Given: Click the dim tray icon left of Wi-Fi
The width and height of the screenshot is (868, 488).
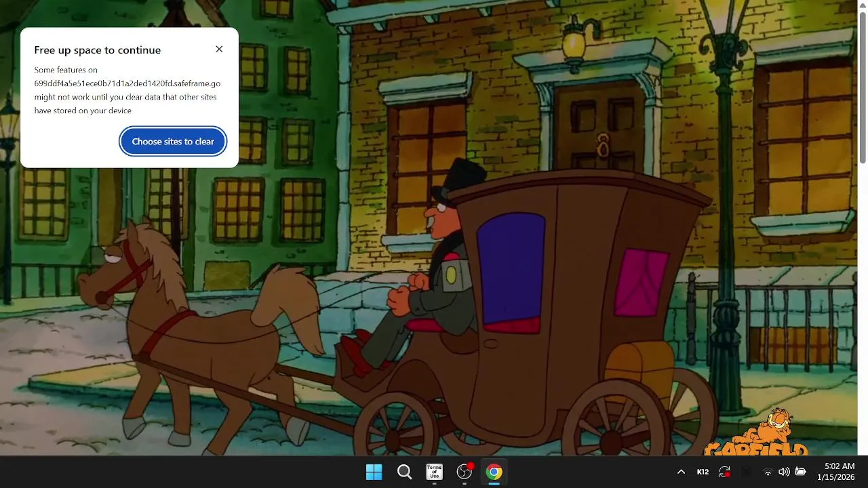Looking at the screenshot, I should point(747,472).
